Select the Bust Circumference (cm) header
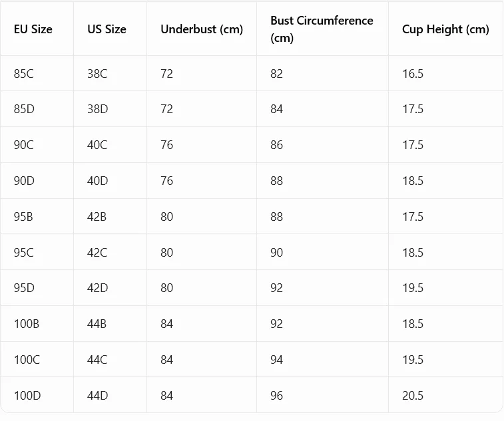The image size is (504, 421). 322,29
